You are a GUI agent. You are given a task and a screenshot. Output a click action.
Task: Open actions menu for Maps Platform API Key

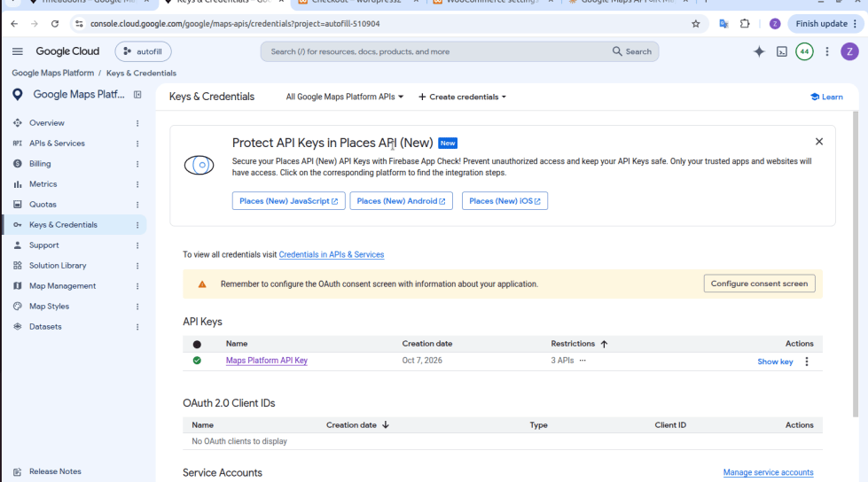[807, 361]
